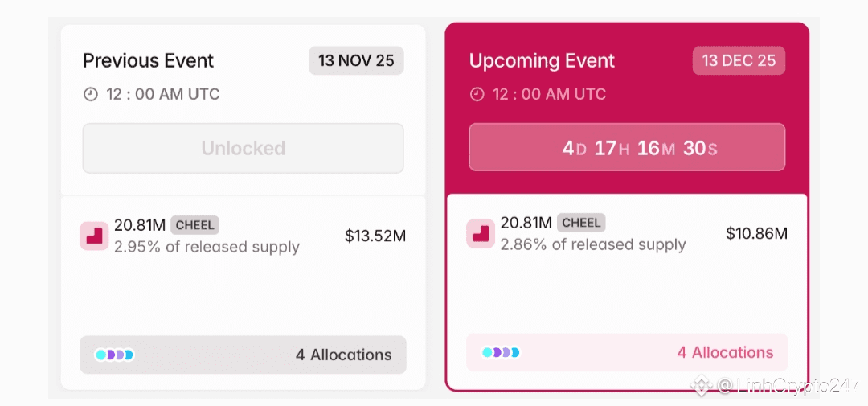Click the $13.52M unlock value
Screen dimensions: 868x406
[375, 236]
